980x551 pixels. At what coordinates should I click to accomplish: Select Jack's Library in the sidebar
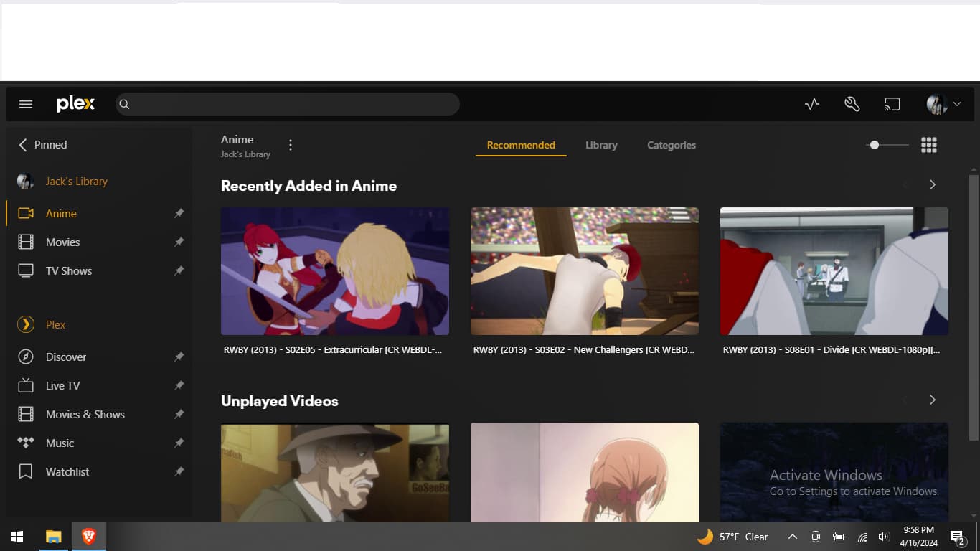coord(77,182)
